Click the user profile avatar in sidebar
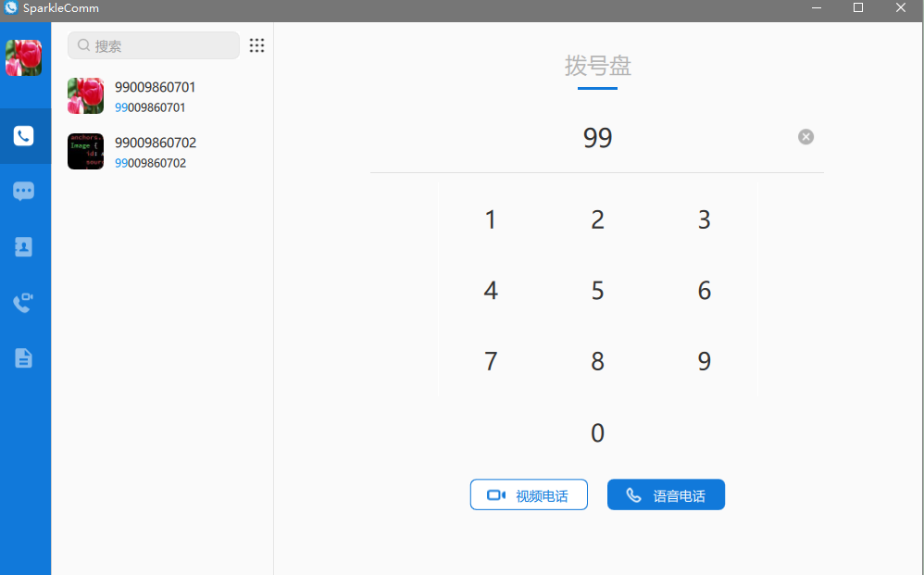Viewport: 924px width, 575px height. tap(24, 57)
